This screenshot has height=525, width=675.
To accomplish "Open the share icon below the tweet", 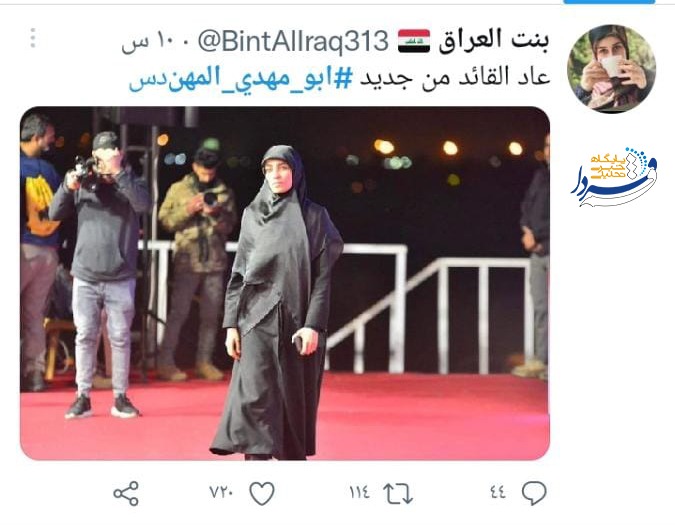I will (126, 493).
